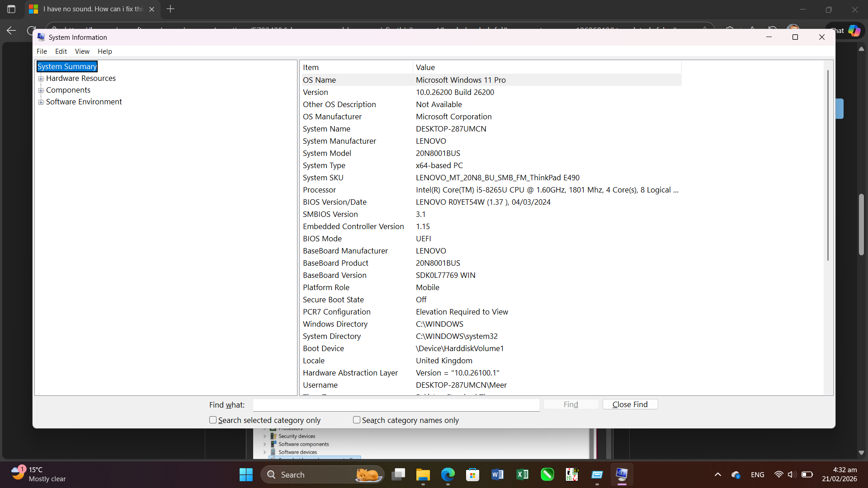
Task: Sort by the Item column header
Action: pos(357,67)
